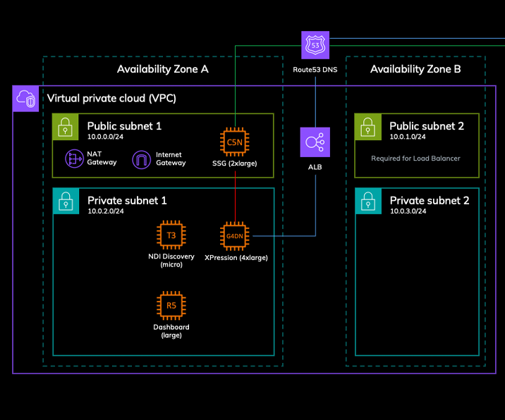Click the NAT Gateway icon
The width and height of the screenshot is (505, 420).
75,159
